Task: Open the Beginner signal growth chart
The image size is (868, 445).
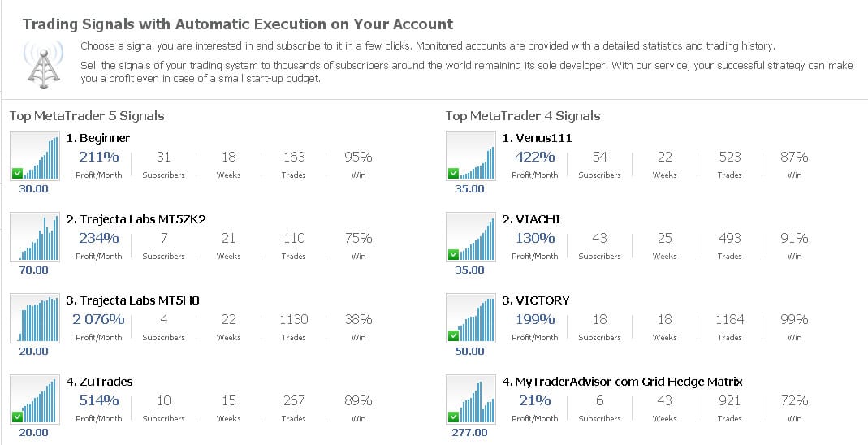Action: pyautogui.click(x=35, y=156)
